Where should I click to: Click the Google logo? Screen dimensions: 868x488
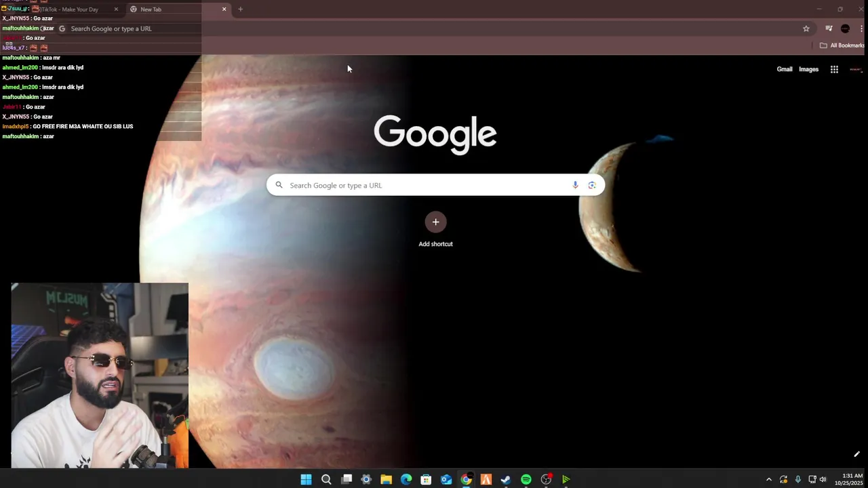[x=435, y=135]
